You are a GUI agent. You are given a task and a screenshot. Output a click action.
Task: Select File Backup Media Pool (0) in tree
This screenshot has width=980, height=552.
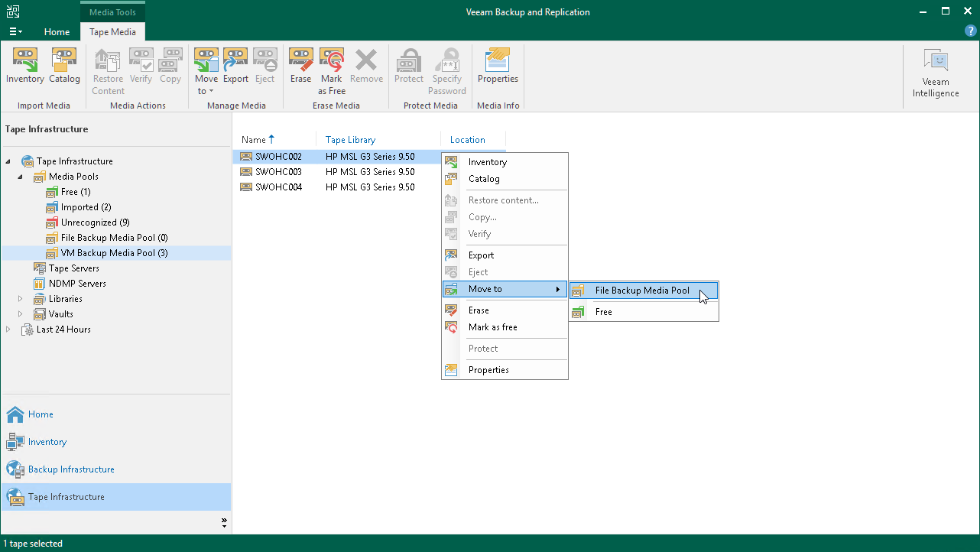pos(107,238)
